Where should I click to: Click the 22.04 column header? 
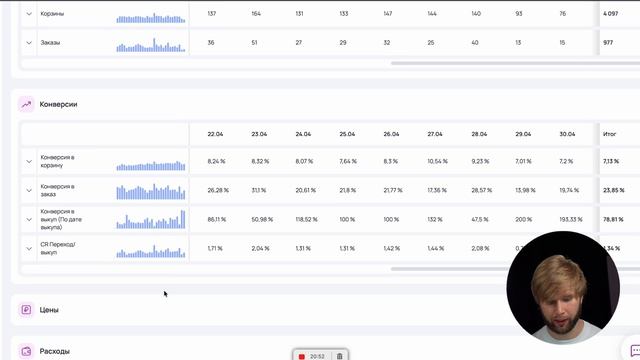point(215,134)
